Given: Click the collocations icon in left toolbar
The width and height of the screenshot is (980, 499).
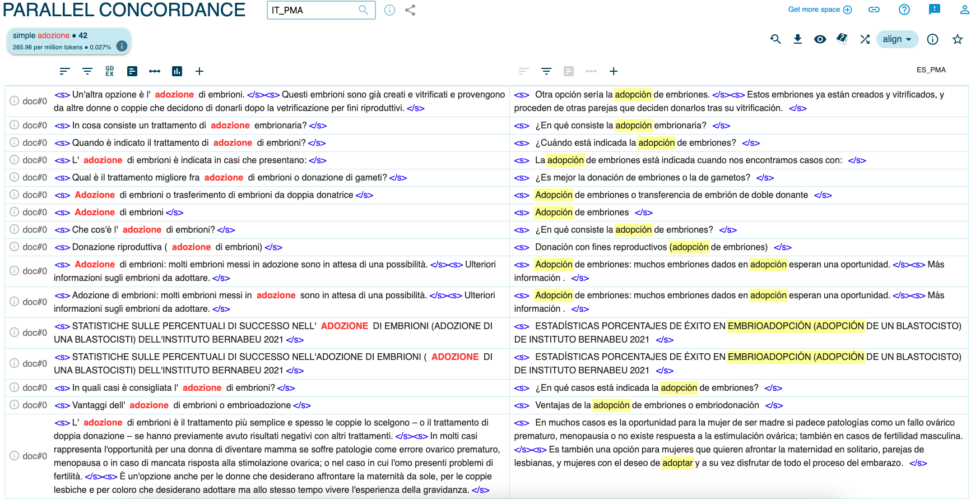Looking at the screenshot, I should pyautogui.click(x=155, y=71).
